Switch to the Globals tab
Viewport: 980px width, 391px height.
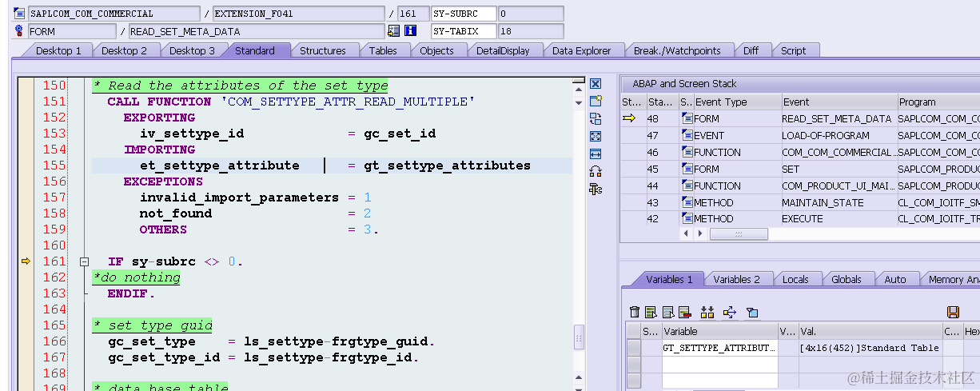[x=846, y=279]
